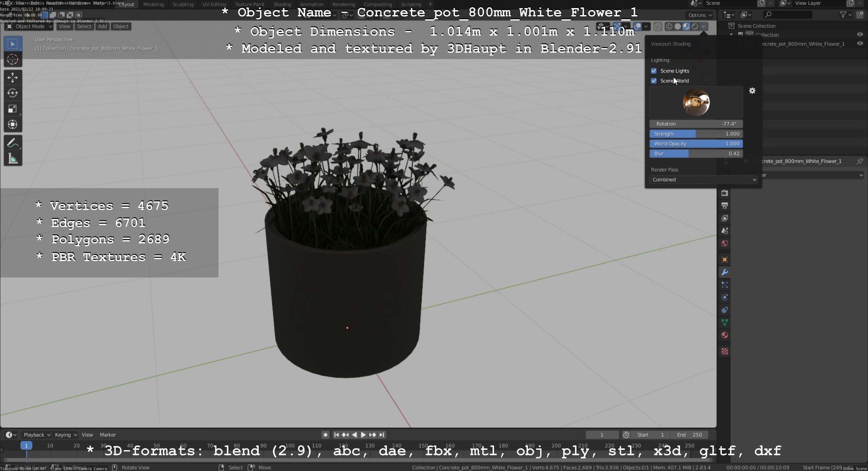Image resolution: width=868 pixels, height=471 pixels.
Task: Jump to the timeline start frame
Action: (336, 435)
